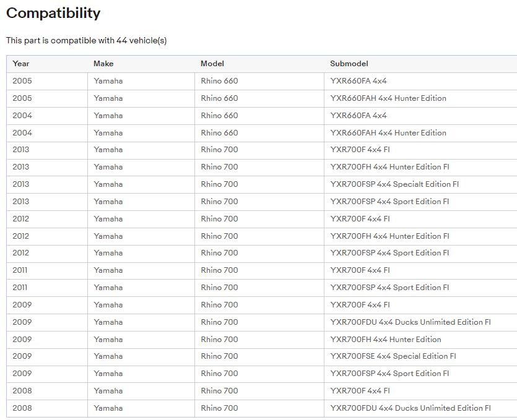517x420 pixels.
Task: Click 'Rhino 700' in the 2012 YXR700F 4x4 FI row
Action: (x=219, y=219)
